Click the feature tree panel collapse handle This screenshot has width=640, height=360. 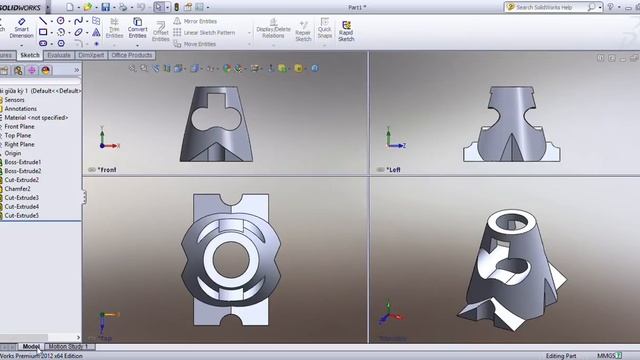84,197
